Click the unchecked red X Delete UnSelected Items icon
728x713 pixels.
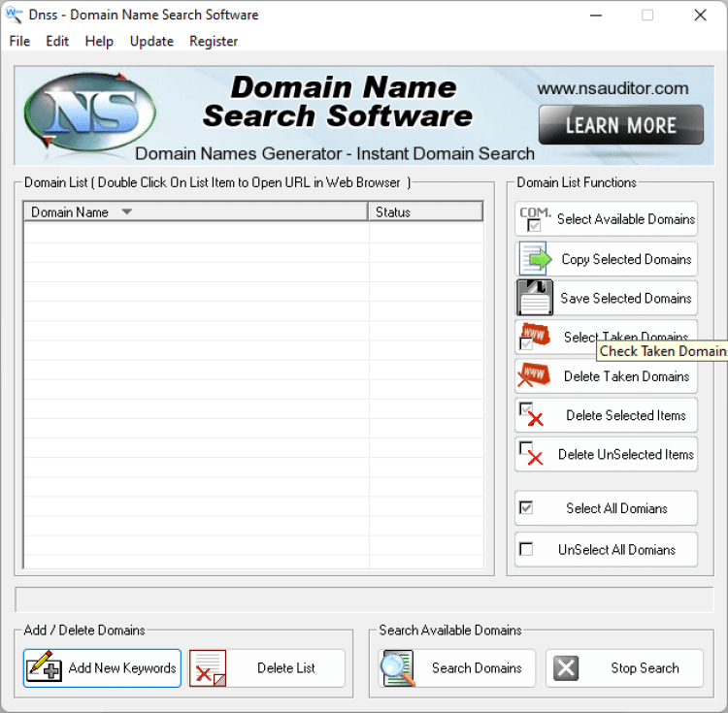[x=532, y=454]
